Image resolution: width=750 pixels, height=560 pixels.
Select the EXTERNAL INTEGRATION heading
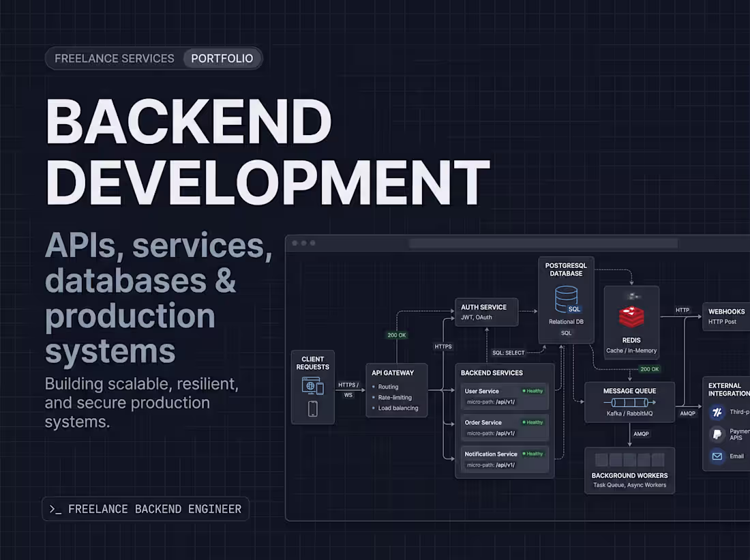(x=729, y=389)
